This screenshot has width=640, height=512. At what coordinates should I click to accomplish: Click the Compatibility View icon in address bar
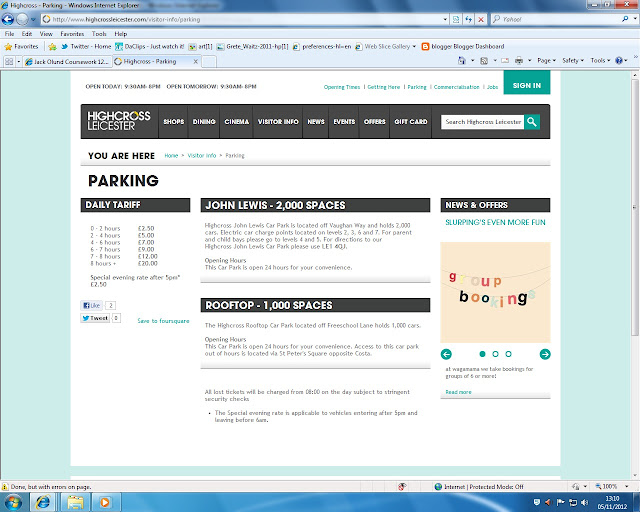456,19
